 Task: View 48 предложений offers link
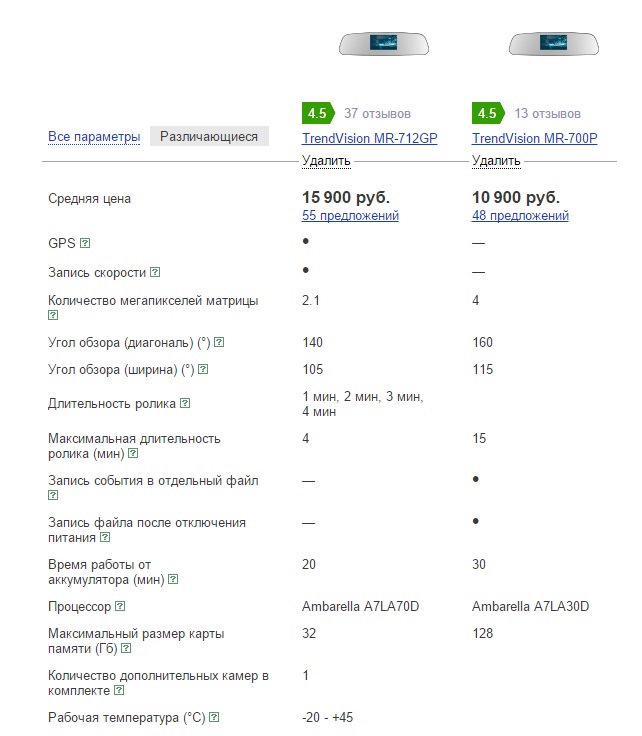[520, 216]
